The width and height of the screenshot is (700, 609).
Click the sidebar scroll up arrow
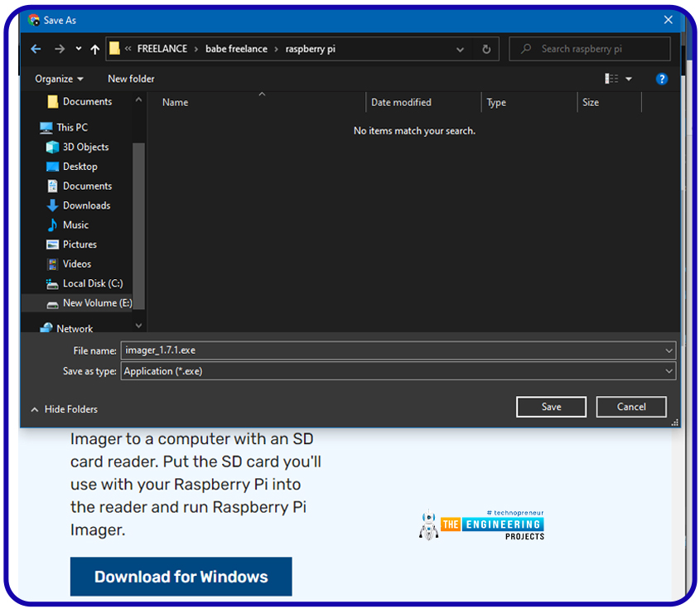(139, 100)
